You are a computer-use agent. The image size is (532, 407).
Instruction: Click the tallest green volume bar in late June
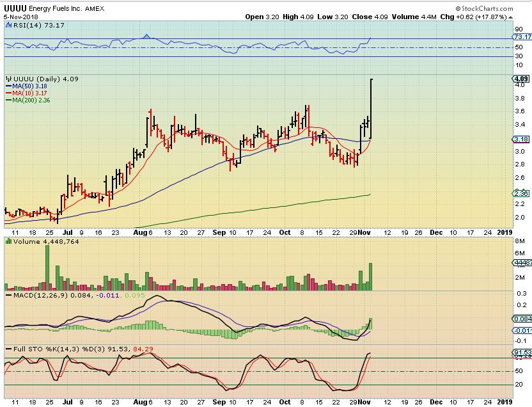point(47,267)
